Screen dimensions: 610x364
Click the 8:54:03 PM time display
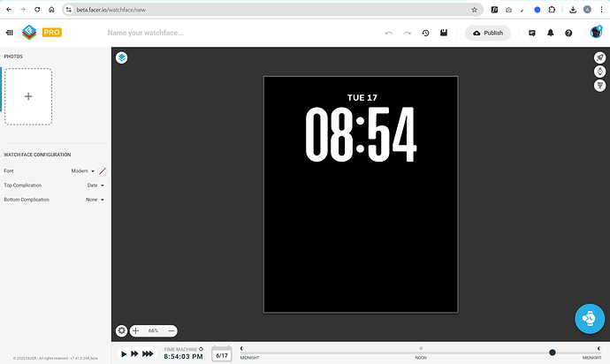point(183,357)
